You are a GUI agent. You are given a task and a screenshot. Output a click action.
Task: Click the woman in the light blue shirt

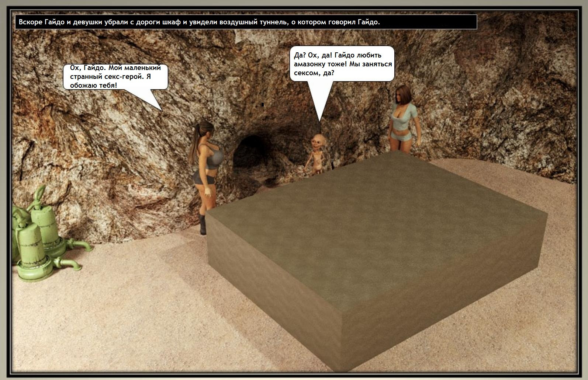[403, 118]
